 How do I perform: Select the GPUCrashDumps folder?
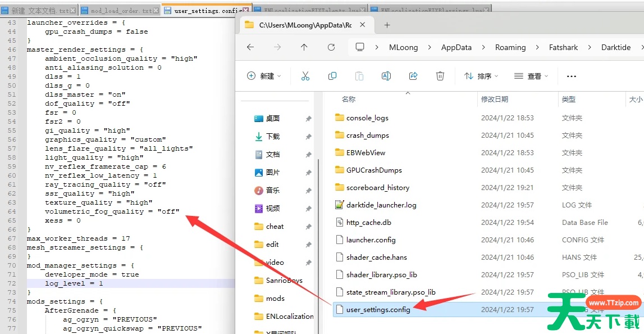pyautogui.click(x=374, y=170)
